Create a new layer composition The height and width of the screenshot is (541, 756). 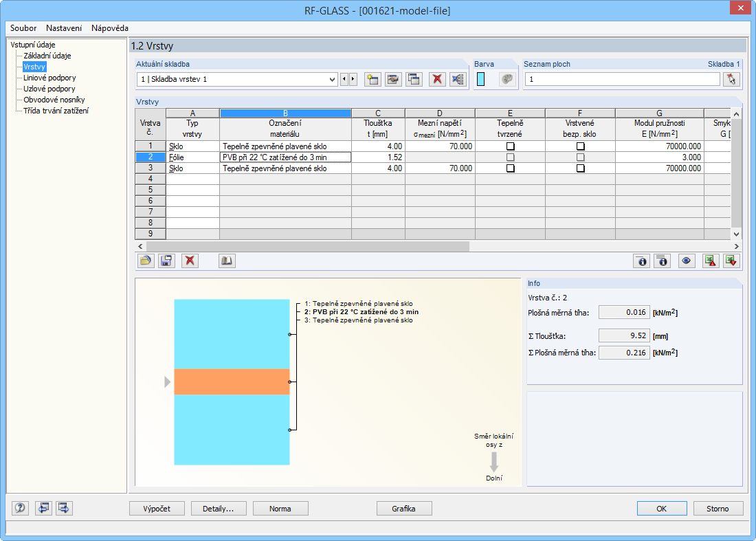click(x=373, y=79)
